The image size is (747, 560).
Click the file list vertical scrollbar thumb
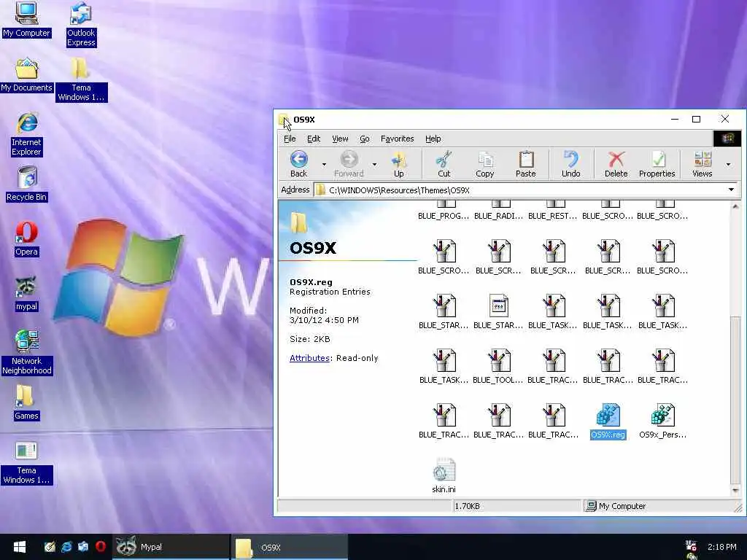[x=735, y=399]
